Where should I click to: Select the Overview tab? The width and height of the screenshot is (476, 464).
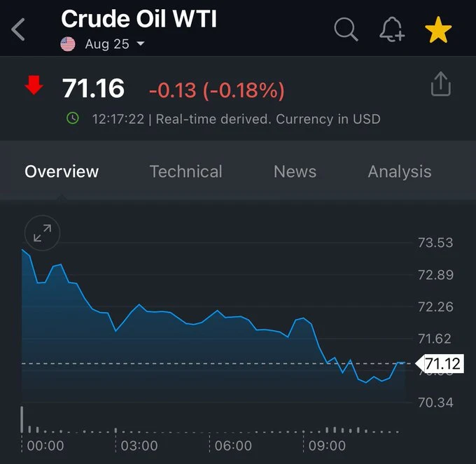click(x=62, y=171)
